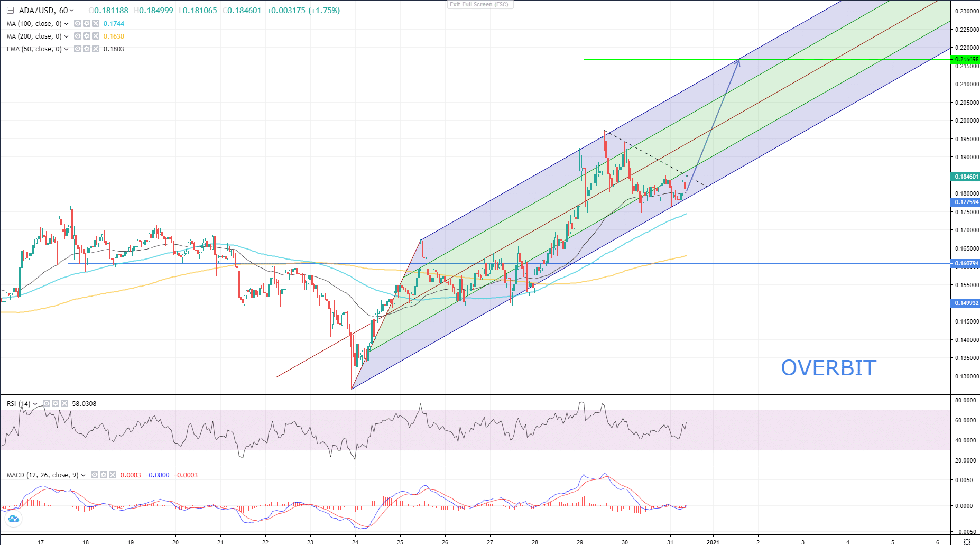Screen dimensions: 980x545
Task: Click the MACD (12, 26, close, 9) title
Action: [x=42, y=475]
